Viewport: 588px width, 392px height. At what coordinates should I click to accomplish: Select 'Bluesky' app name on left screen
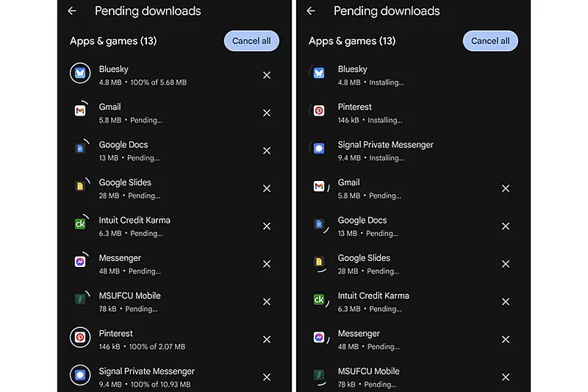[114, 69]
